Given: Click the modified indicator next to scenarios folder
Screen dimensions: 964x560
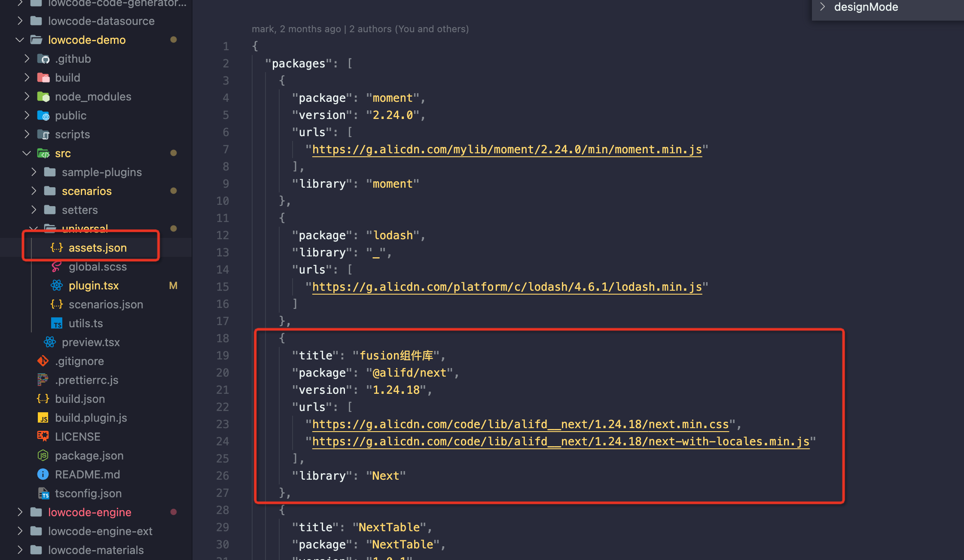Looking at the screenshot, I should [174, 191].
